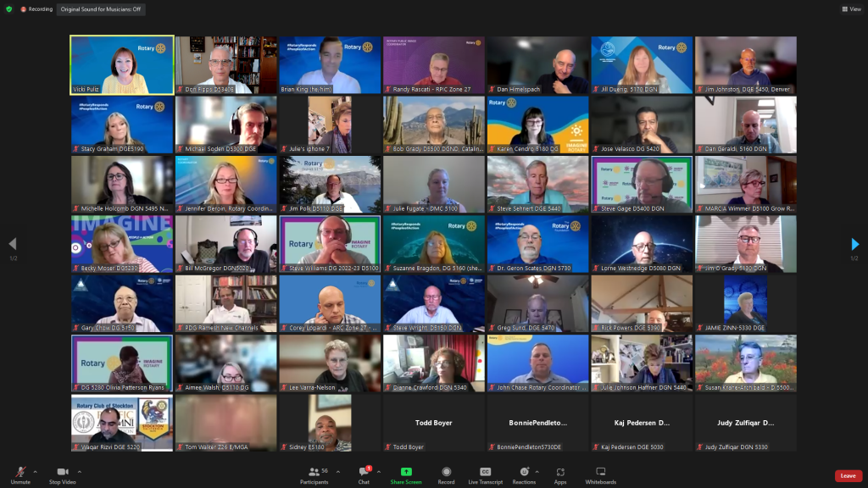The width and height of the screenshot is (868, 488).
Task: Expand video options arrow beside Stop Video
Action: point(80,472)
